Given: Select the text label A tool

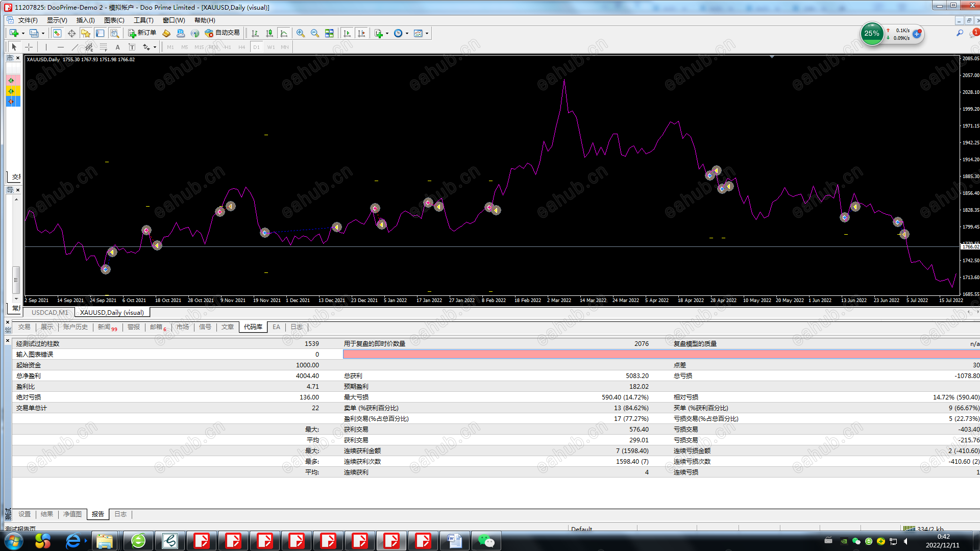Looking at the screenshot, I should 117,47.
